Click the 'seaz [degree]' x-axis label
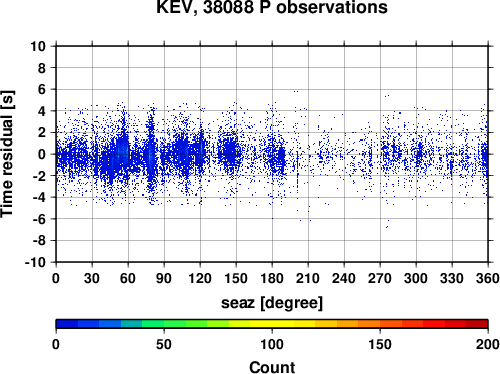Viewport: 500px width, 374px height. pos(272,303)
